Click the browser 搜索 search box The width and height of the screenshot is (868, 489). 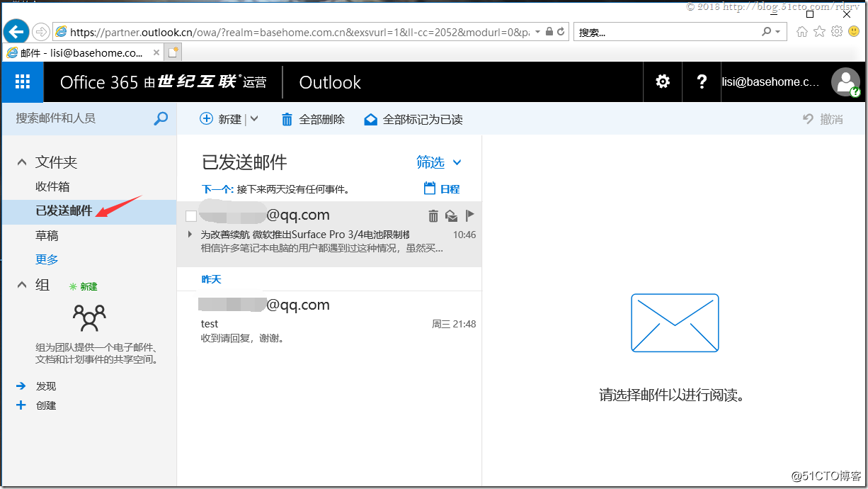[x=667, y=32]
